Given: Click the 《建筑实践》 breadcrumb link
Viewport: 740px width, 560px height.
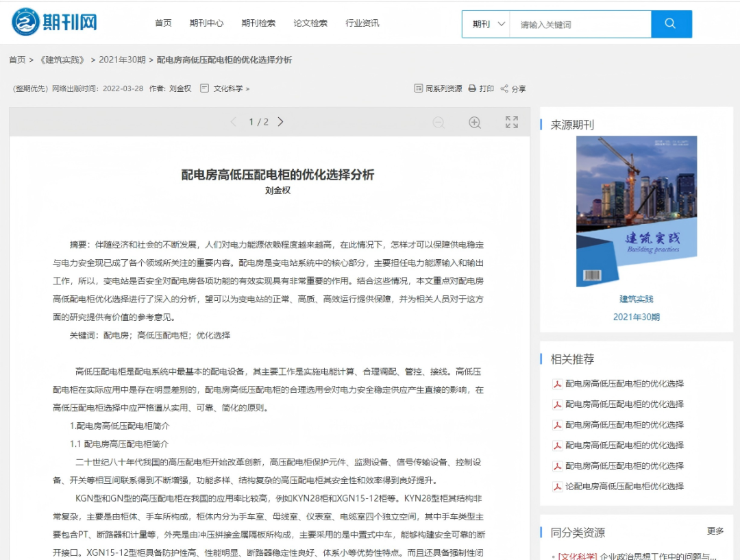Looking at the screenshot, I should click(x=62, y=60).
